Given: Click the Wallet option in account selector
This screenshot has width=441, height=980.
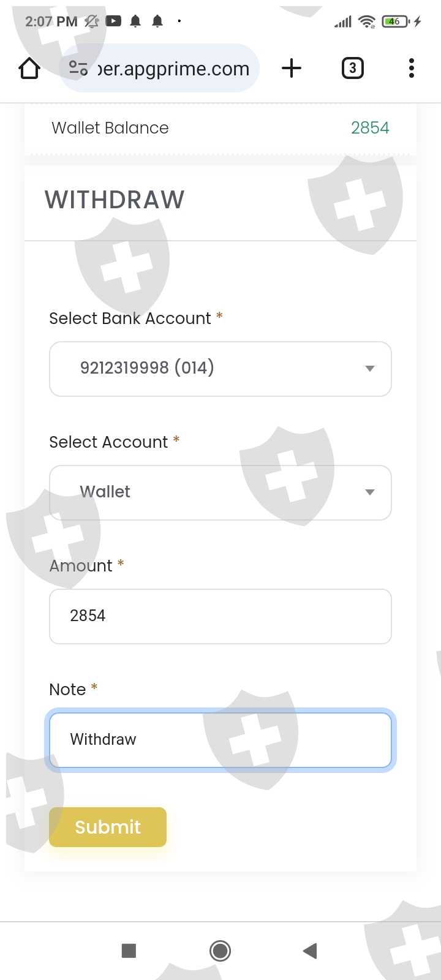Looking at the screenshot, I should tap(105, 492).
